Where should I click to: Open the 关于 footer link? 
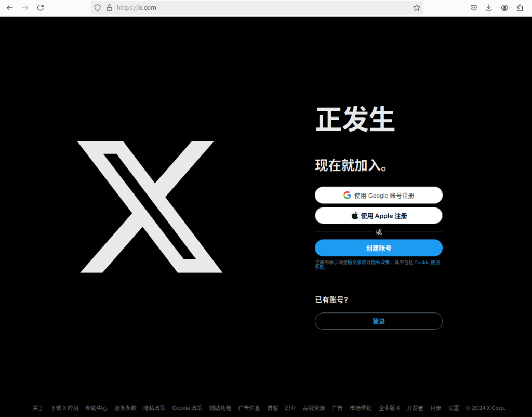pos(38,408)
